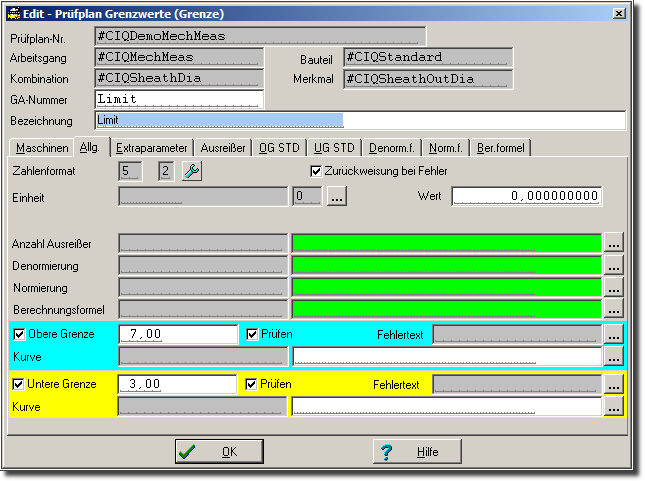Image resolution: width=645 pixels, height=481 pixels.
Task: Select the OG STD tab
Action: 278,148
